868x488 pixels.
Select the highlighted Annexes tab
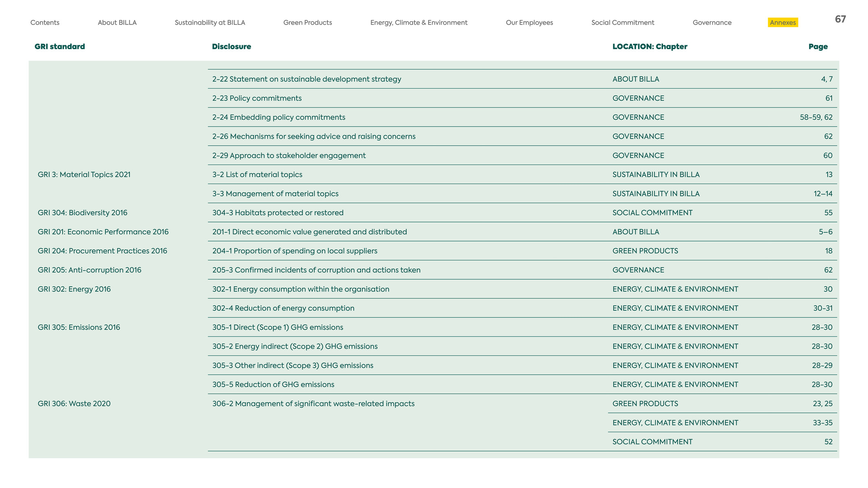point(783,23)
